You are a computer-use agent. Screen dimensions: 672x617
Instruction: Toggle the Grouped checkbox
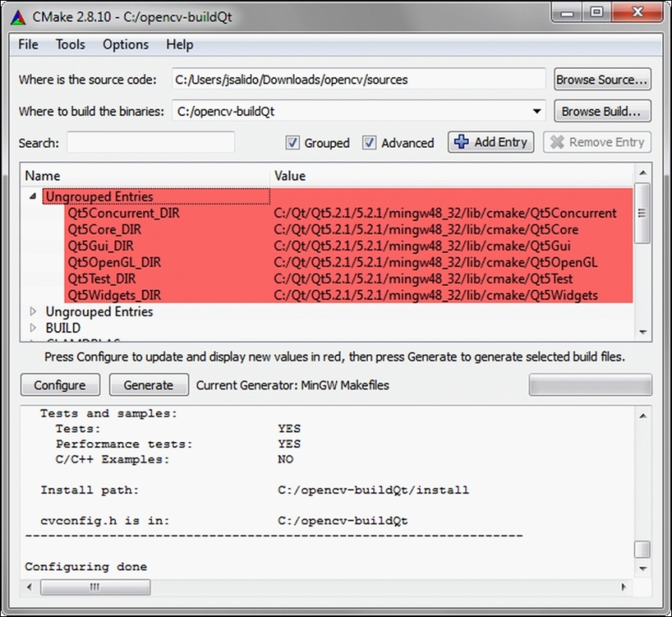click(x=292, y=142)
